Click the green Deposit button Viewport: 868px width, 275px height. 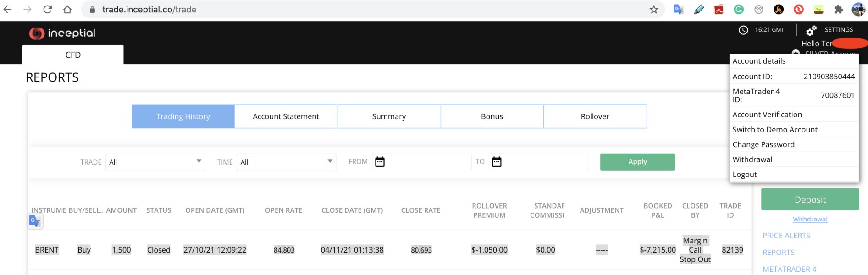tap(810, 199)
